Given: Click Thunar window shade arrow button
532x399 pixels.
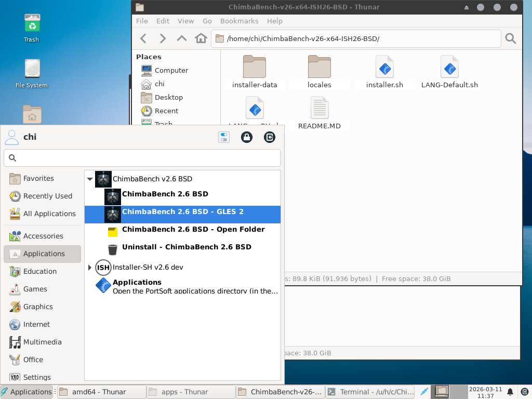Looking at the screenshot, I should (x=467, y=7).
